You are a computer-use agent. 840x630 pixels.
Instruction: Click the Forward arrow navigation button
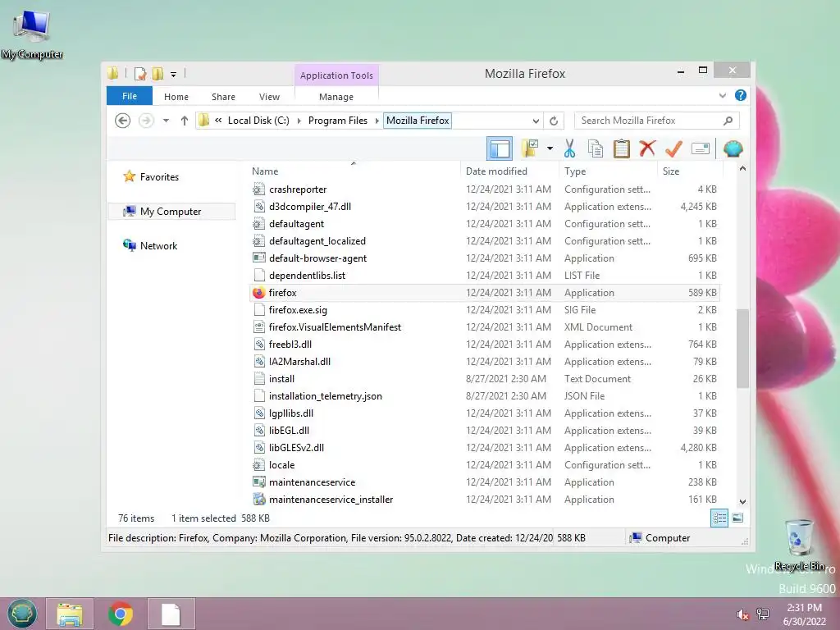(146, 121)
